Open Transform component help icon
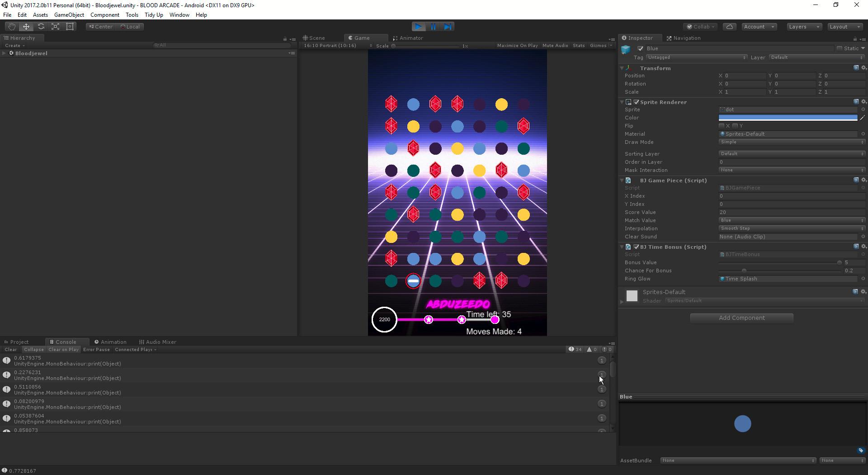The height and width of the screenshot is (475, 868). (856, 68)
